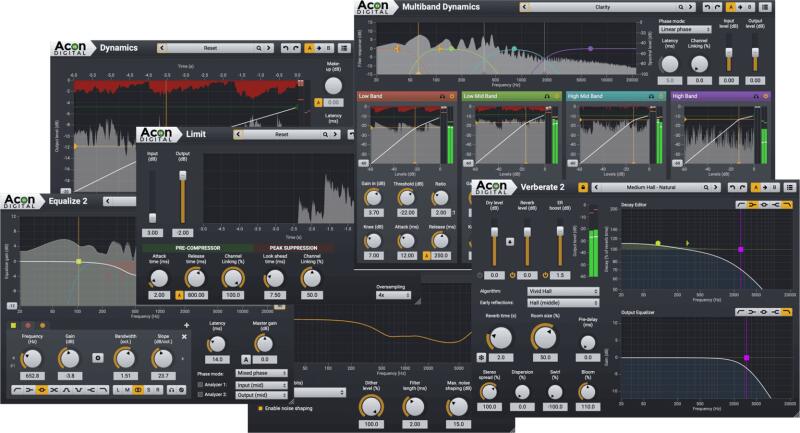Open Analyzer 1 Input (mid) dropdown
The height and width of the screenshot is (433, 800).
(x=261, y=385)
